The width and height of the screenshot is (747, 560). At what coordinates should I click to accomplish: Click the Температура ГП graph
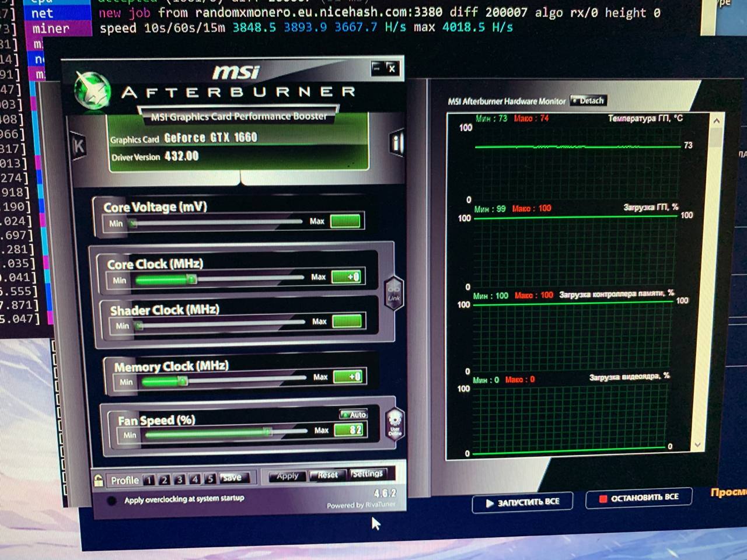click(578, 162)
